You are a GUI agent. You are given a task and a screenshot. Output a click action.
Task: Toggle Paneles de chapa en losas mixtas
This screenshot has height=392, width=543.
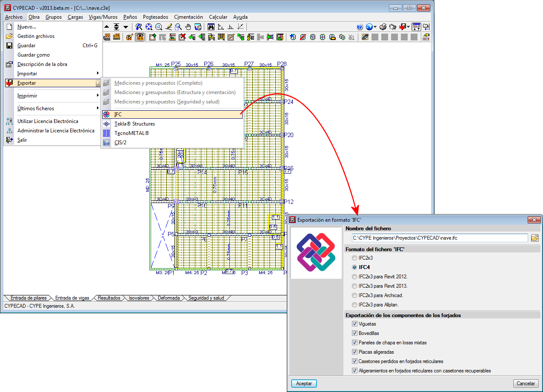[x=354, y=343]
